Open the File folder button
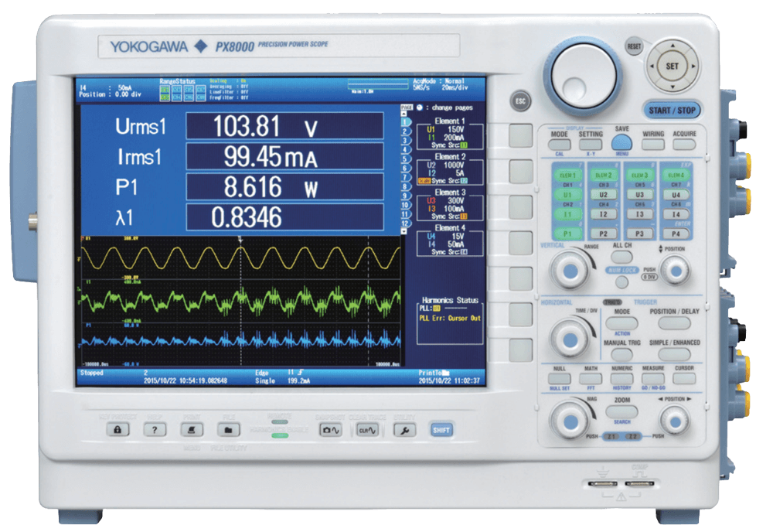Screen dimensions: 773x532 click(232, 429)
